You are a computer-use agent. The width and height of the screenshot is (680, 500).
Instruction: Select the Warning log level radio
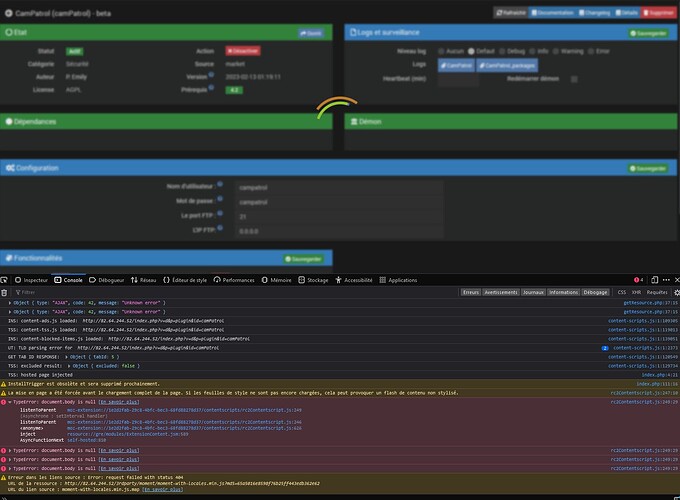(556, 51)
